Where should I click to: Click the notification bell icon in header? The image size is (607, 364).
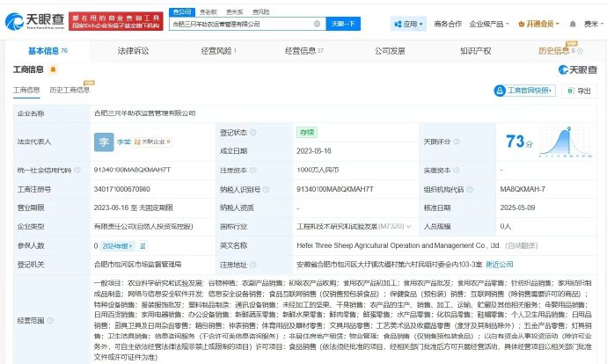573,24
